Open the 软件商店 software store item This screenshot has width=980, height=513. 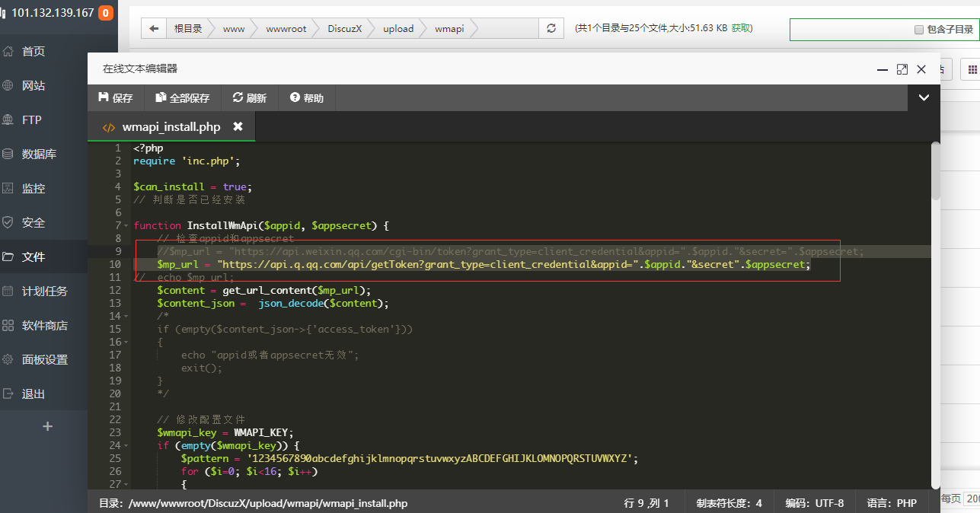click(x=43, y=325)
